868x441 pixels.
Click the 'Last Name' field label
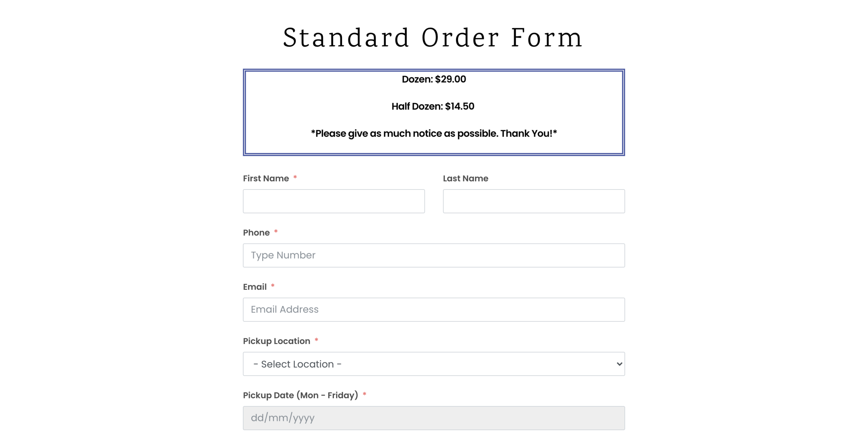coord(466,178)
